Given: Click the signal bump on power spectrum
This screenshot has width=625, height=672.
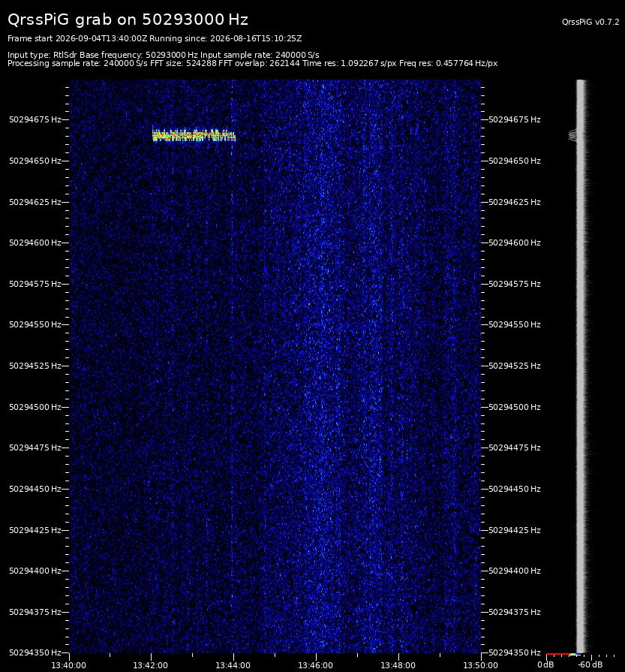Looking at the screenshot, I should (572, 135).
